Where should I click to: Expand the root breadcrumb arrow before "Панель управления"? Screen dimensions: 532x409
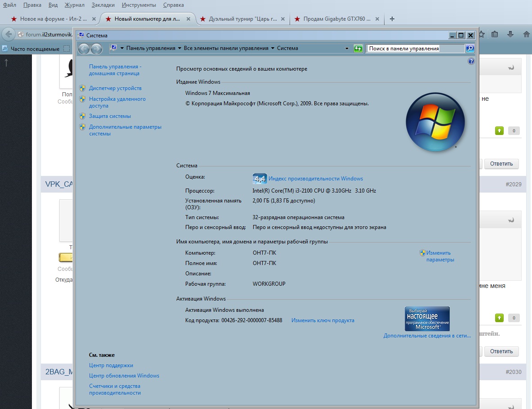tap(122, 48)
